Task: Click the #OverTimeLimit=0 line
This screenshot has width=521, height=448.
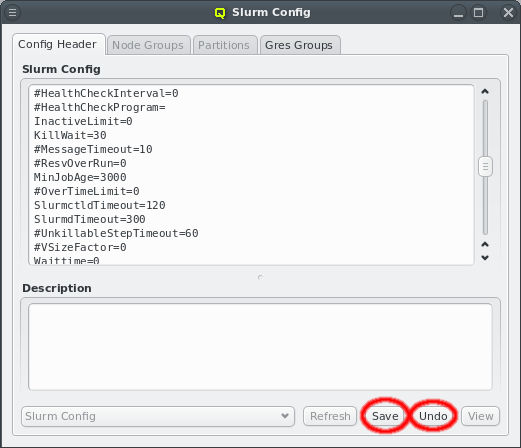Action: point(87,191)
